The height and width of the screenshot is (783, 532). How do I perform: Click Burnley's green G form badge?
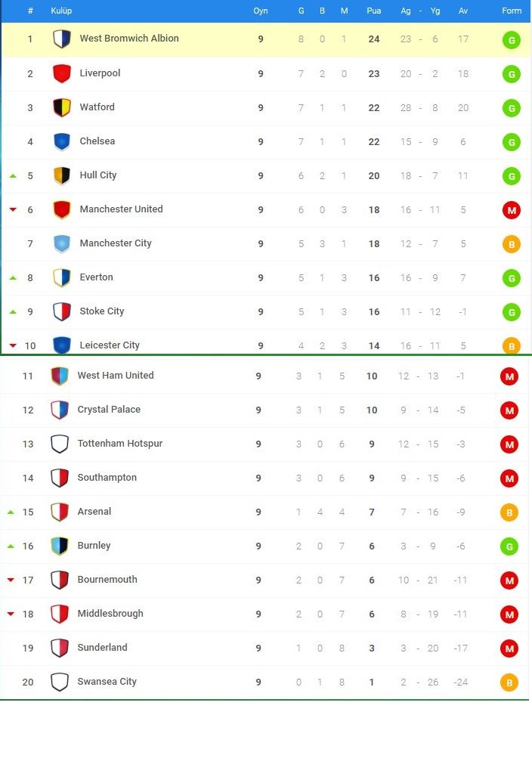coord(509,546)
